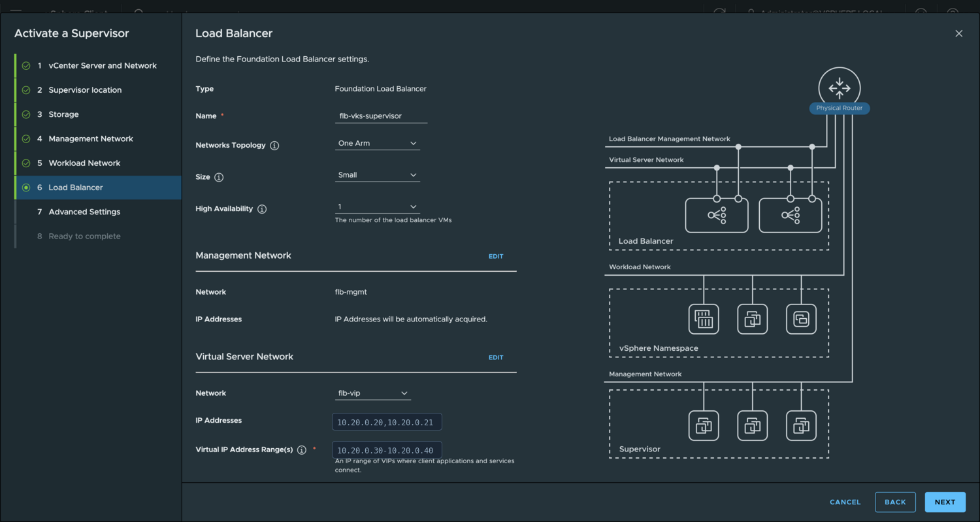Click the IP Addresses field with 10.20.0.20,10.20.0.21
The width and height of the screenshot is (980, 522).
387,422
